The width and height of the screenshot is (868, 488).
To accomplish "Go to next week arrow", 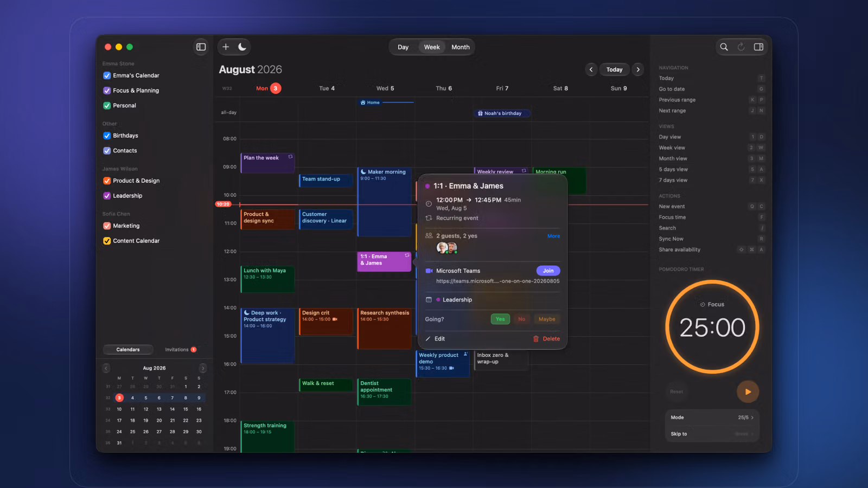I will pyautogui.click(x=638, y=69).
